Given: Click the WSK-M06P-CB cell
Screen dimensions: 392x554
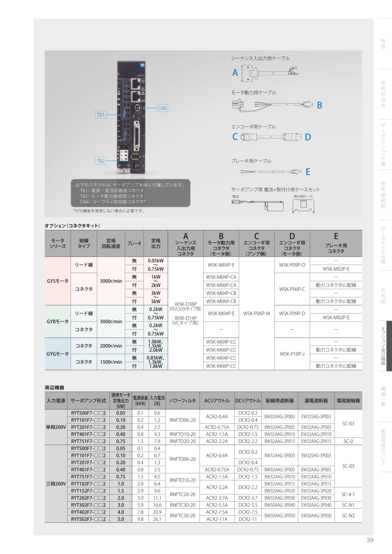Looking at the screenshot, I should click(221, 301).
